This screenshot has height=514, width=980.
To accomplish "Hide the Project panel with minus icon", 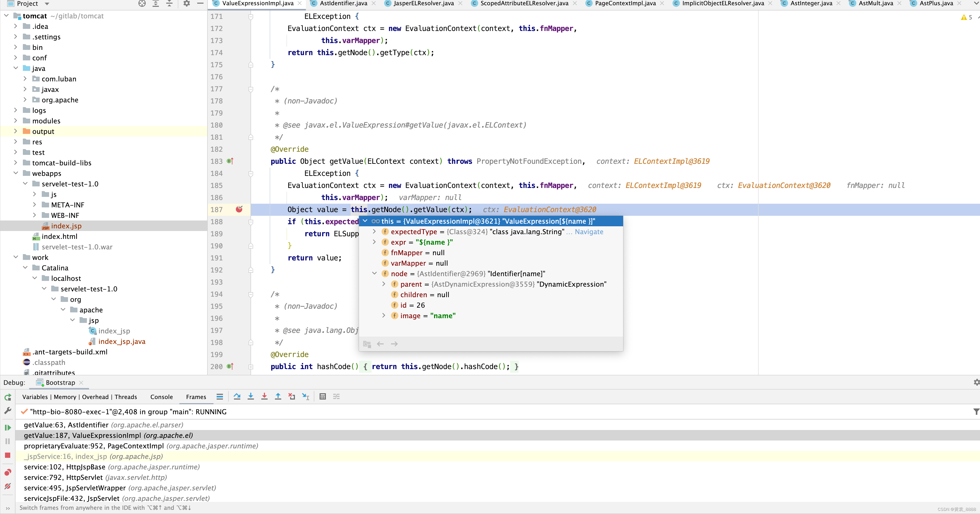I will [200, 3].
